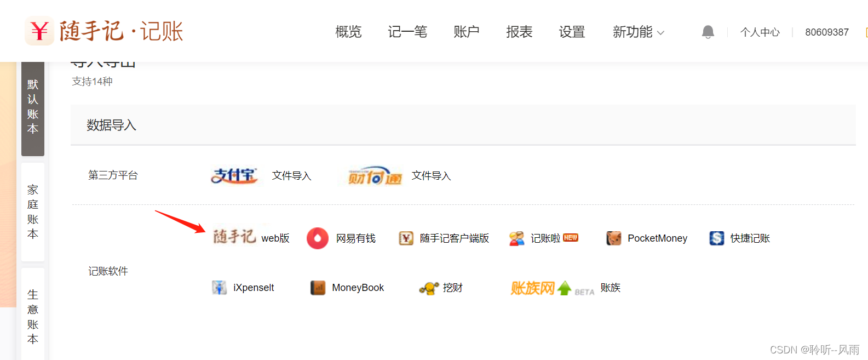The image size is (868, 360).
Task: Click Tenpay 文件导入 link
Action: point(431,176)
